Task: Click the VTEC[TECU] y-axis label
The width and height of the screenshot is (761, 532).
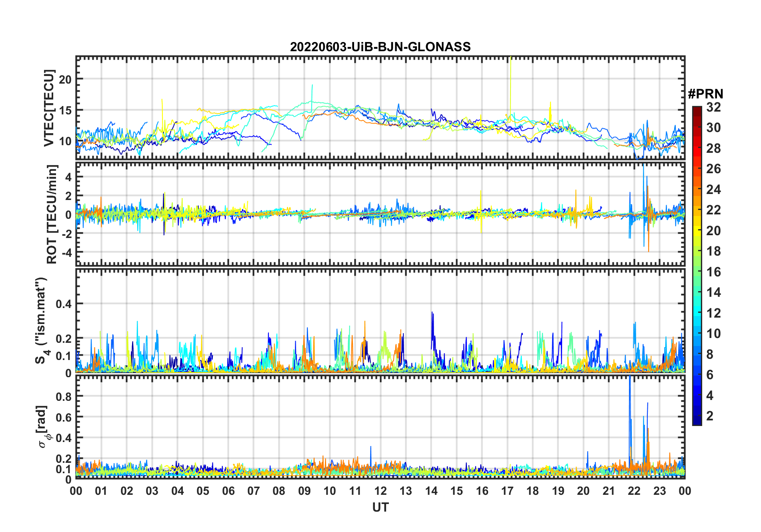Action: (x=49, y=108)
